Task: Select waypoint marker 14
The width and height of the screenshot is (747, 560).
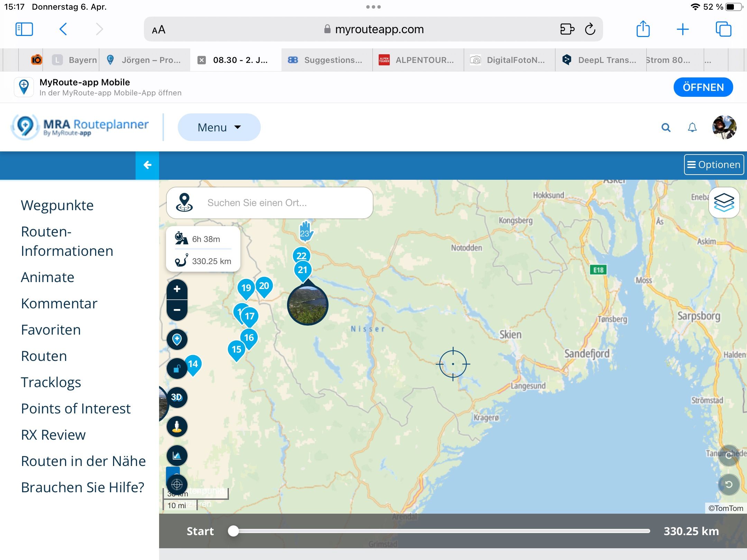Action: click(x=193, y=365)
